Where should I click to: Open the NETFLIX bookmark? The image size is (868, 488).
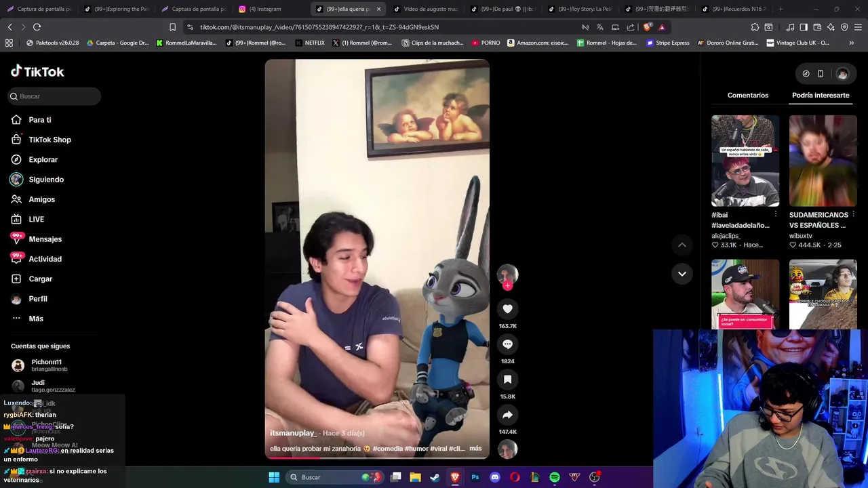point(310,43)
